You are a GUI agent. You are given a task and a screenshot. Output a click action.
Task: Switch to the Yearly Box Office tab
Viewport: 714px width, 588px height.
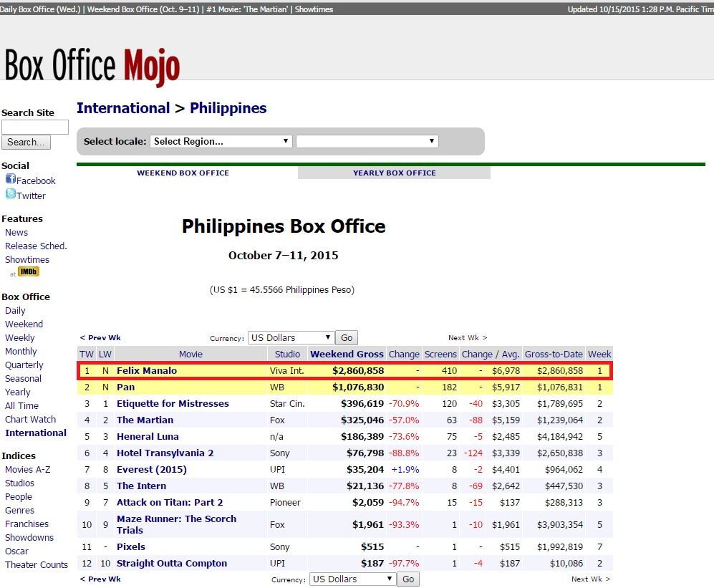(394, 173)
